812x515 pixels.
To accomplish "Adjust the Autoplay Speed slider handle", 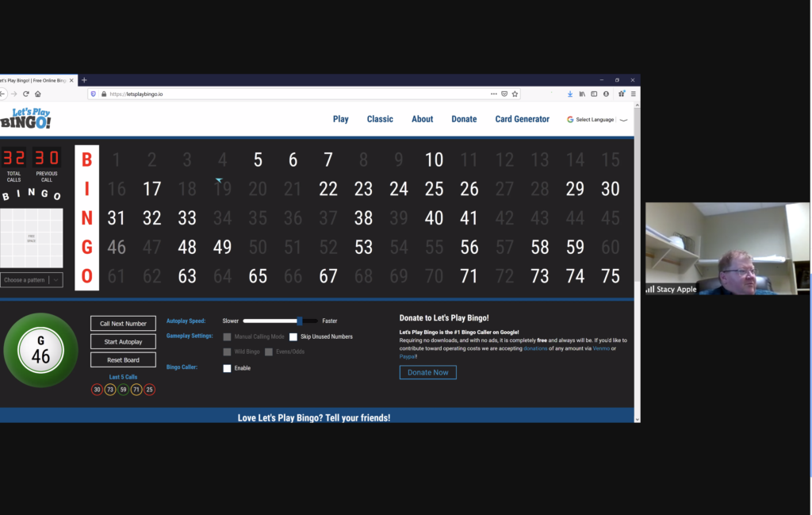I will click(299, 321).
